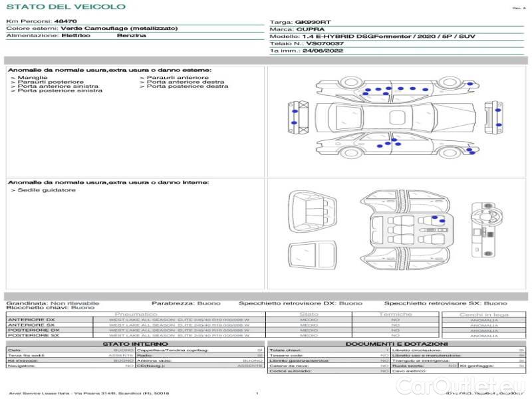Click the Pneumatico column header
The width and height of the screenshot is (532, 399).
coord(136,314)
